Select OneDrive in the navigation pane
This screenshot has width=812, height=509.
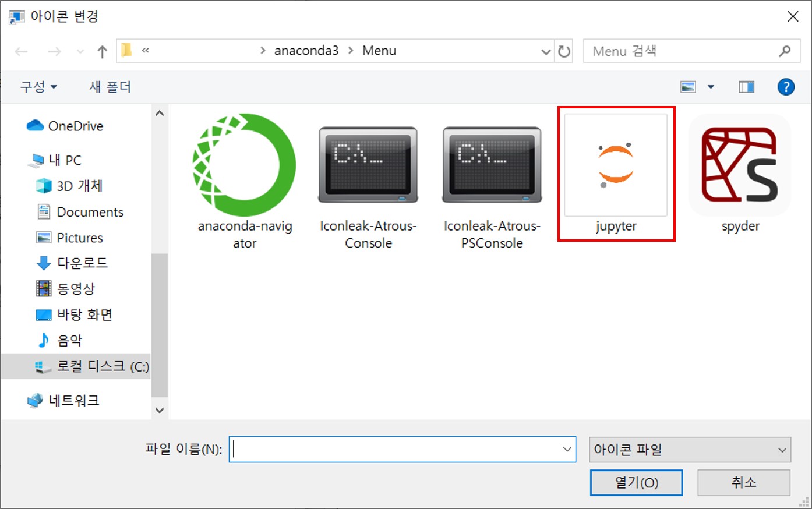click(75, 126)
